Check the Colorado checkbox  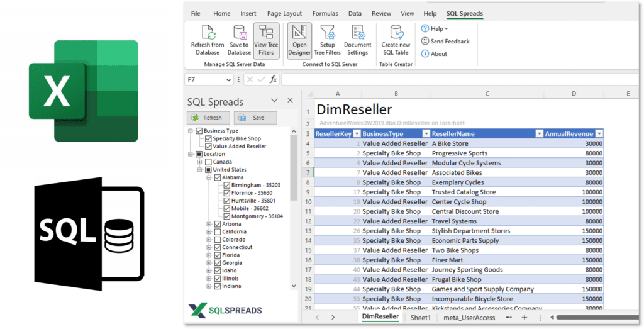[x=218, y=240]
